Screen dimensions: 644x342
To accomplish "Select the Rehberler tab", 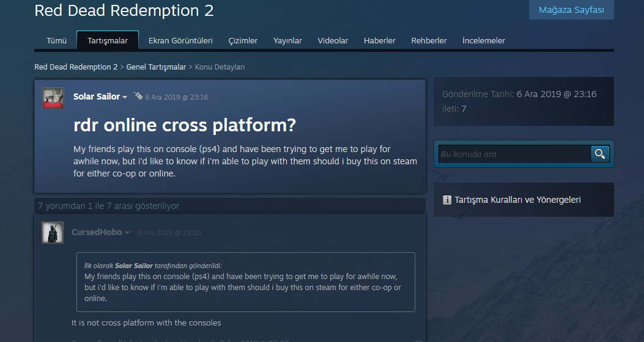I will 429,40.
